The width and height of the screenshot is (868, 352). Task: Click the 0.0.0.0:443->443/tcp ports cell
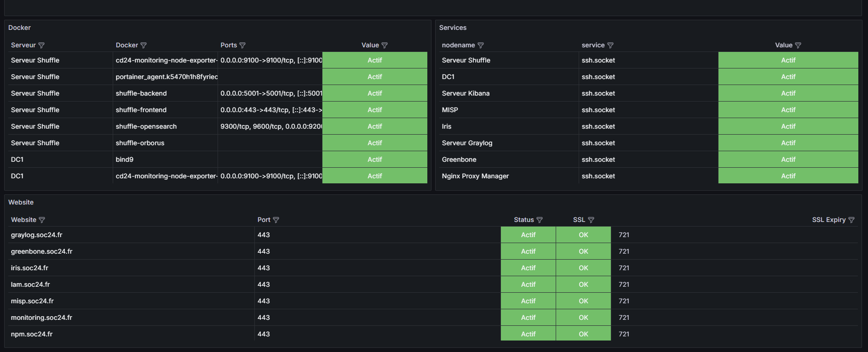click(270, 110)
